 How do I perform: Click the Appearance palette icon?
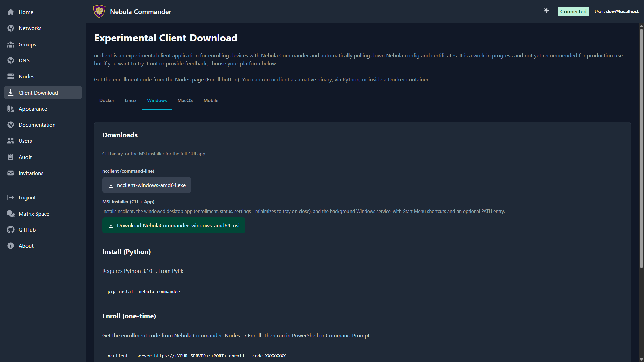[11, 109]
